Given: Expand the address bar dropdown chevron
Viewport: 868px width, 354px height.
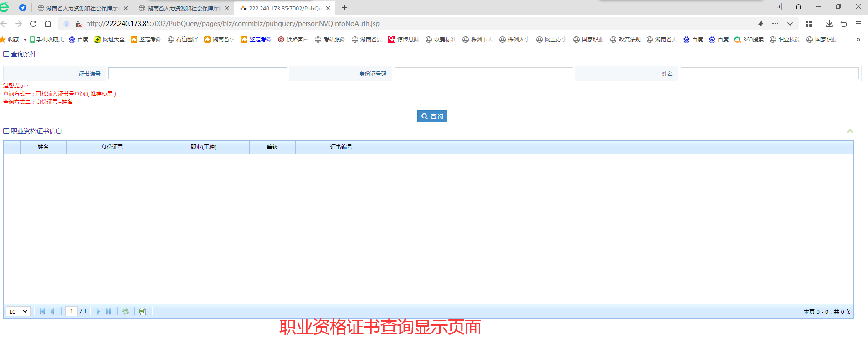Looking at the screenshot, I should point(790,24).
